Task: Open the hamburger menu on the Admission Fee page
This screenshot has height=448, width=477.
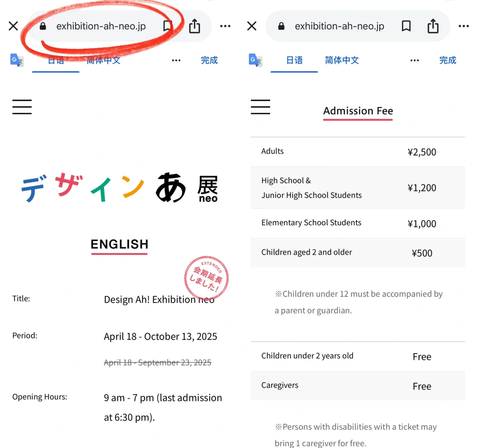Action: tap(260, 107)
